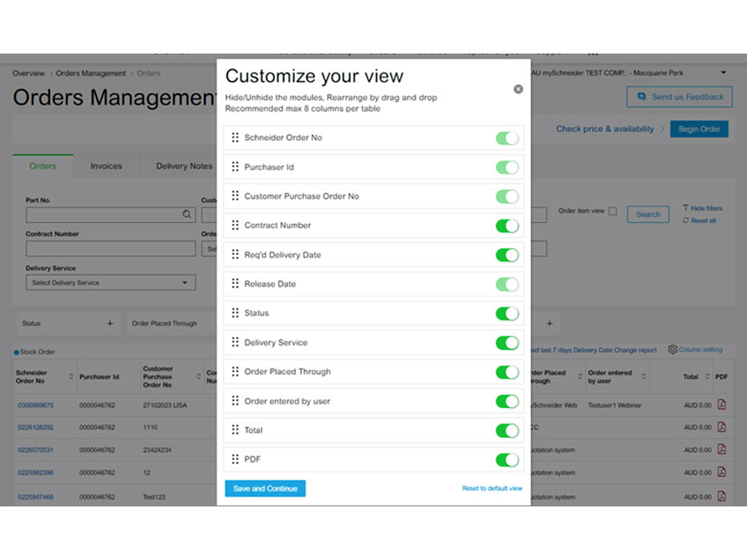
Task: Expand the Status filter plus icon
Action: click(110, 323)
